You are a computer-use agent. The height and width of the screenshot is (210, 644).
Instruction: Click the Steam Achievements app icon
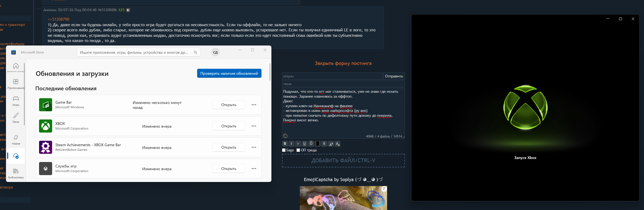tap(46, 147)
